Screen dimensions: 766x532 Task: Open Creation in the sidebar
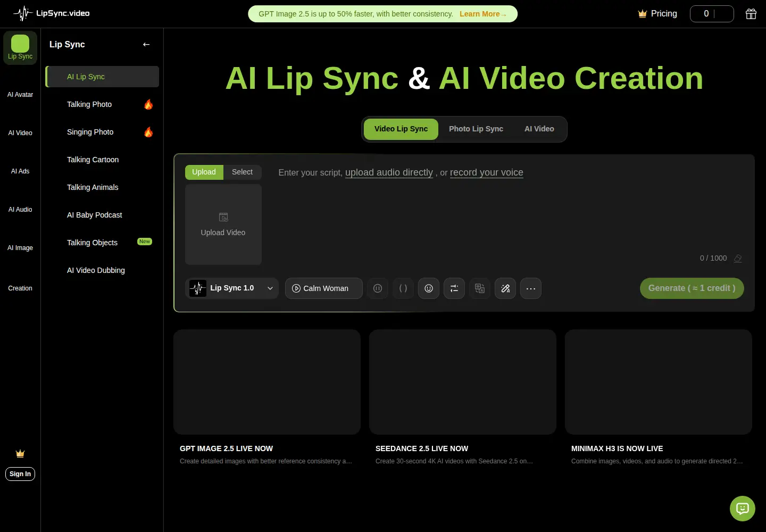coord(20,288)
